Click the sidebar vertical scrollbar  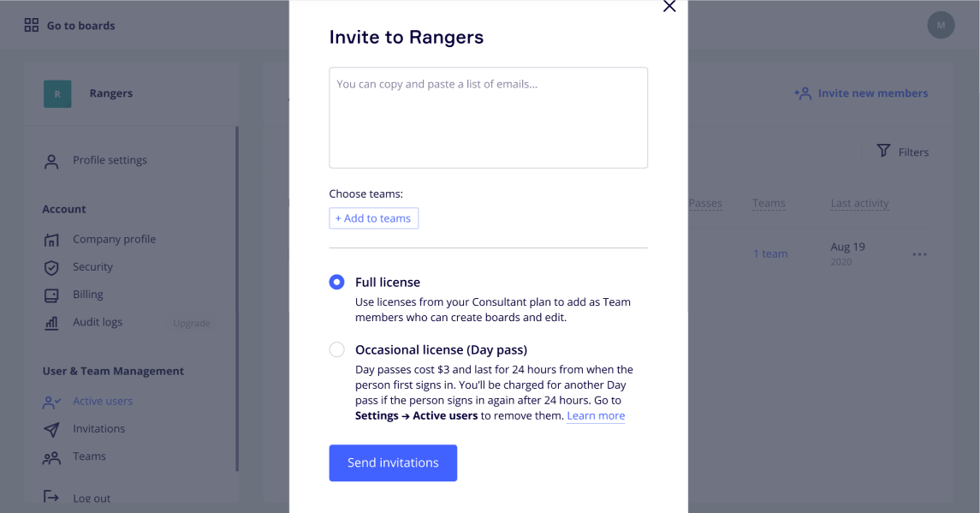click(x=237, y=300)
